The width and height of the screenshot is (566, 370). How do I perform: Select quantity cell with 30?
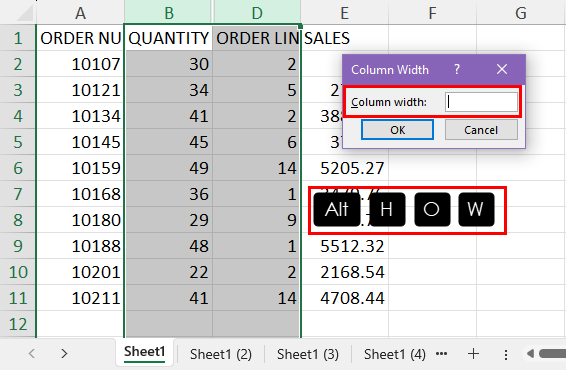click(x=169, y=64)
